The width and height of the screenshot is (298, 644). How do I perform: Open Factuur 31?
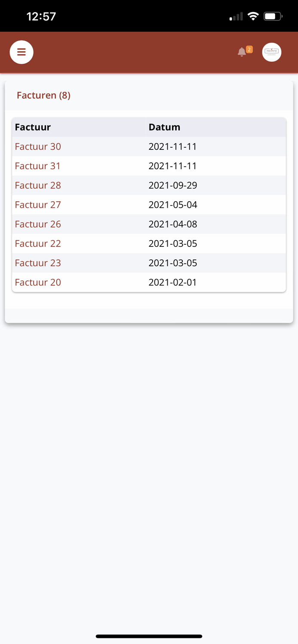click(x=38, y=166)
